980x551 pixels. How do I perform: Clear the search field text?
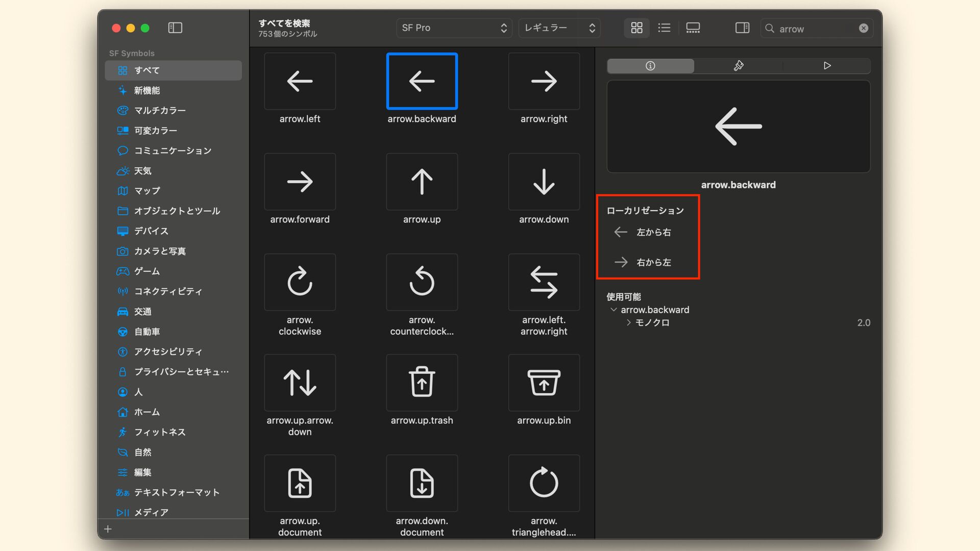(x=863, y=29)
